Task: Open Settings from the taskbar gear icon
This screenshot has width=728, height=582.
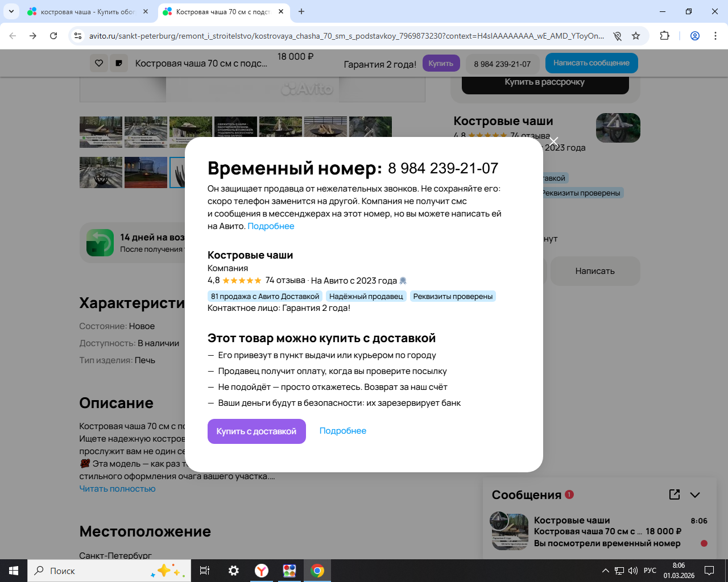Action: click(234, 571)
